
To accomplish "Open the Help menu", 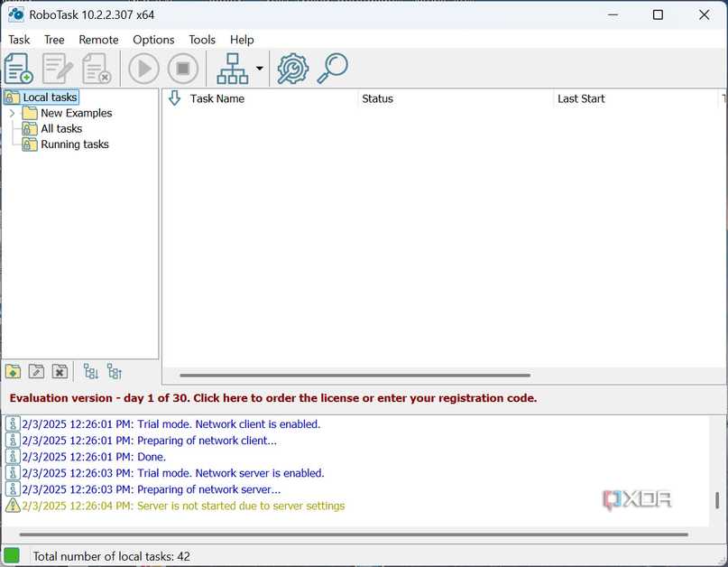I will 242,40.
